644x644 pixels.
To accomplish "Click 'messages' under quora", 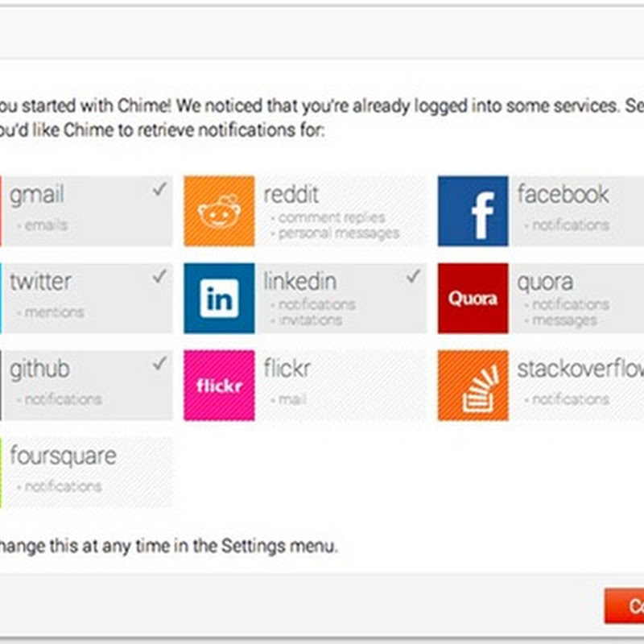I will click(564, 320).
